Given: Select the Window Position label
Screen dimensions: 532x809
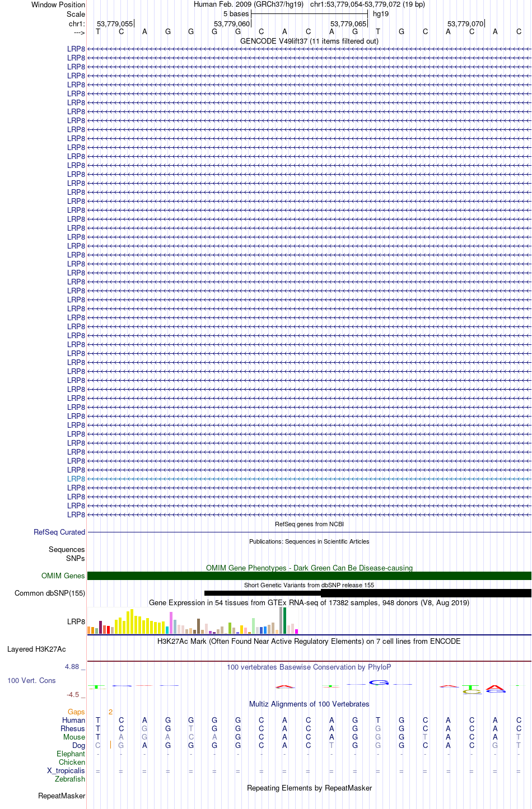Looking at the screenshot, I should 58,5.
